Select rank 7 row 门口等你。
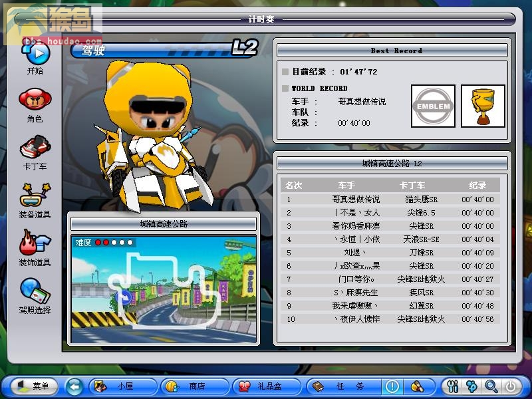 390,279
